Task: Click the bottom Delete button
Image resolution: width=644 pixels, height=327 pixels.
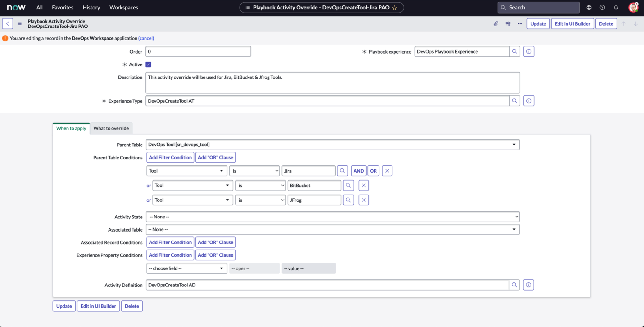Action: (x=132, y=306)
